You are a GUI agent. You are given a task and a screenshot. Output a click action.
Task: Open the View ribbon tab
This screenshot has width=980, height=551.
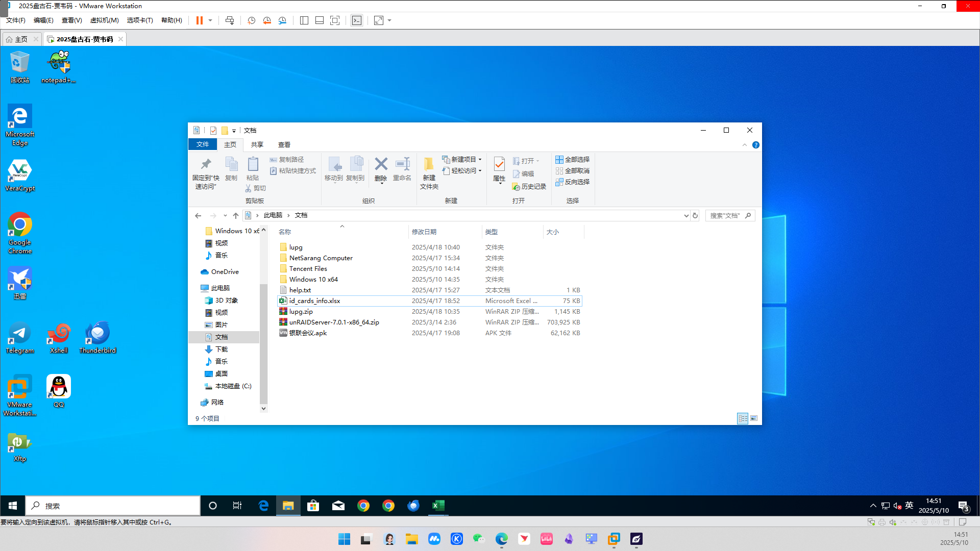(x=284, y=144)
